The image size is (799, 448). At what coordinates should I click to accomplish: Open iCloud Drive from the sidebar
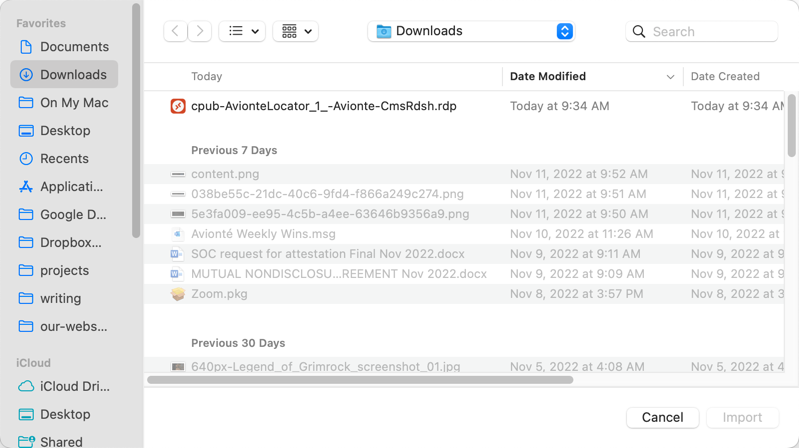[74, 386]
